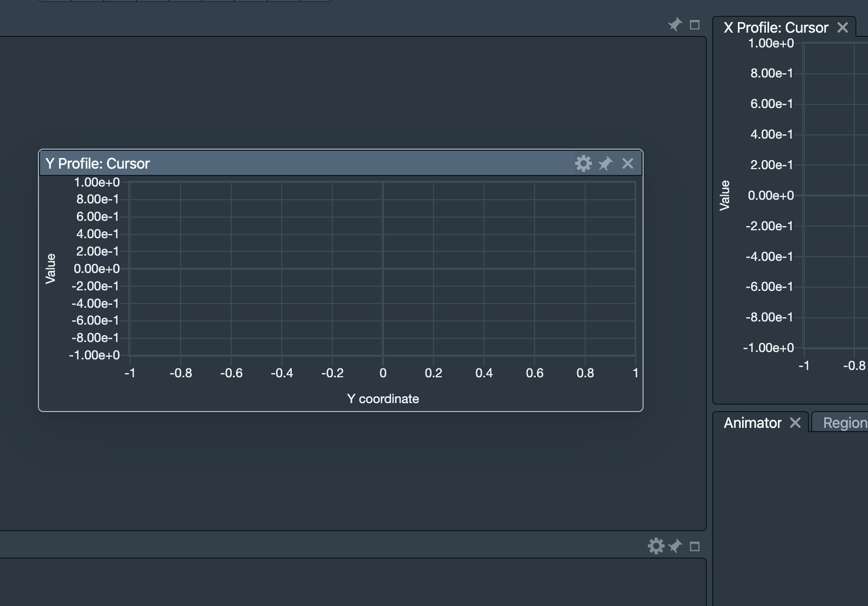Click the Value axis label of X Profile

(725, 196)
